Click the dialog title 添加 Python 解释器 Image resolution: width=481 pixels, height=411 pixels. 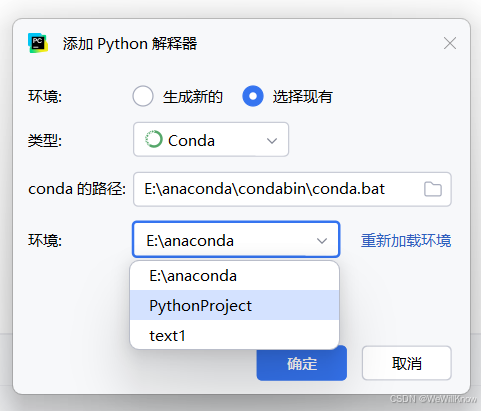click(130, 44)
